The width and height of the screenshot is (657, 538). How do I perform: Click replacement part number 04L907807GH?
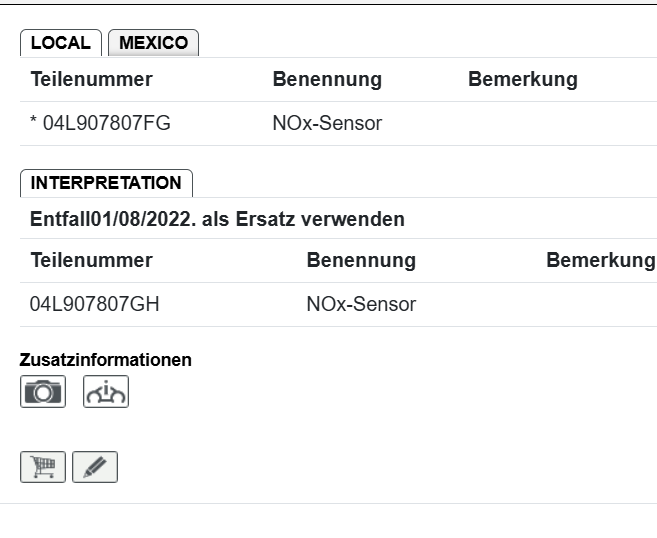point(95,304)
